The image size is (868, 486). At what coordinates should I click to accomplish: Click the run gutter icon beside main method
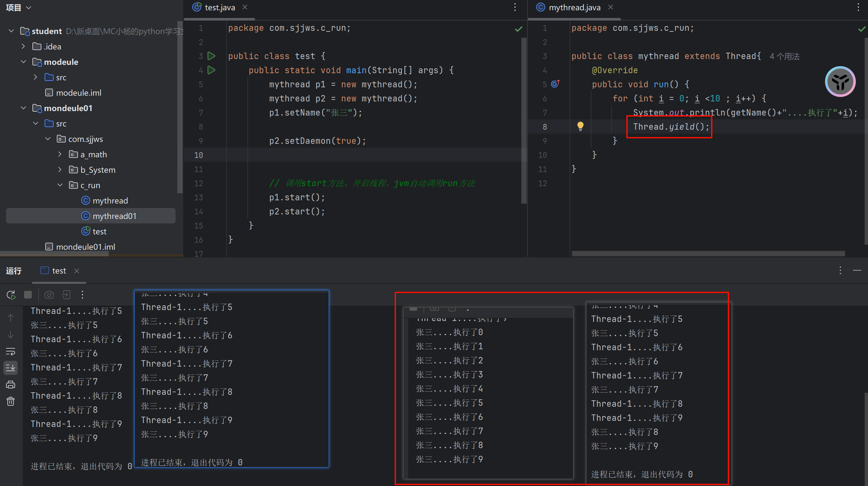coord(211,70)
